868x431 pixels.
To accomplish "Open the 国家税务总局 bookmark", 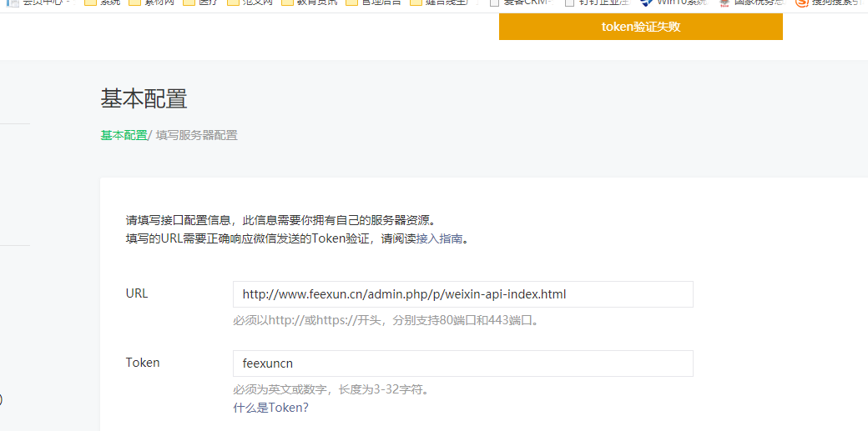I will point(751,3).
